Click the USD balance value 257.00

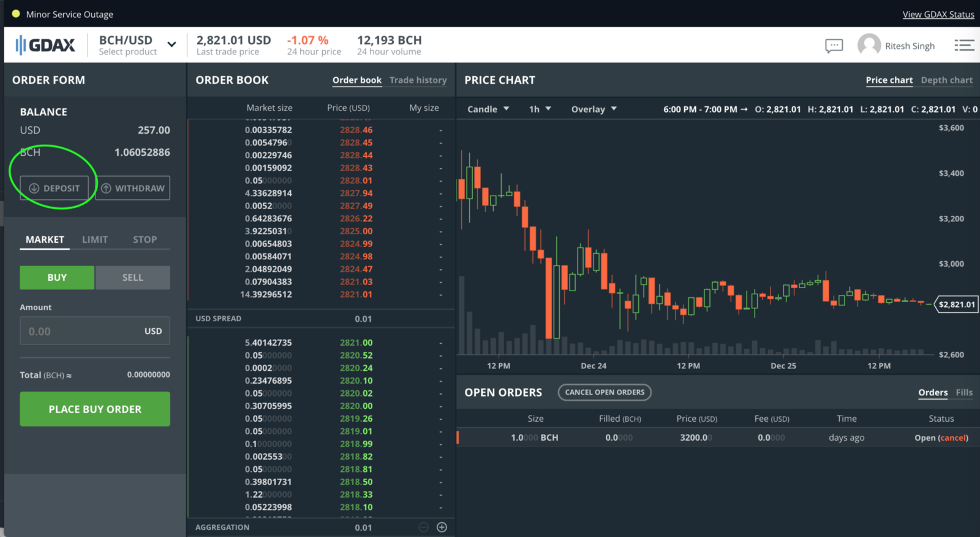(x=154, y=130)
